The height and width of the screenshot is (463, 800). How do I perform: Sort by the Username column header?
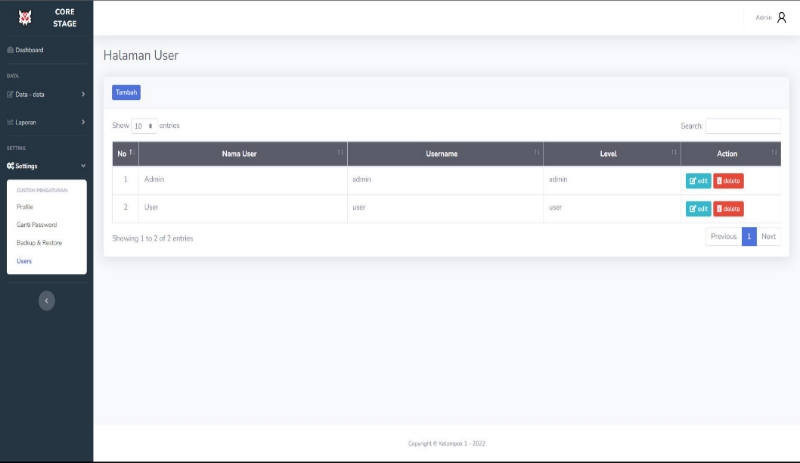pos(442,154)
